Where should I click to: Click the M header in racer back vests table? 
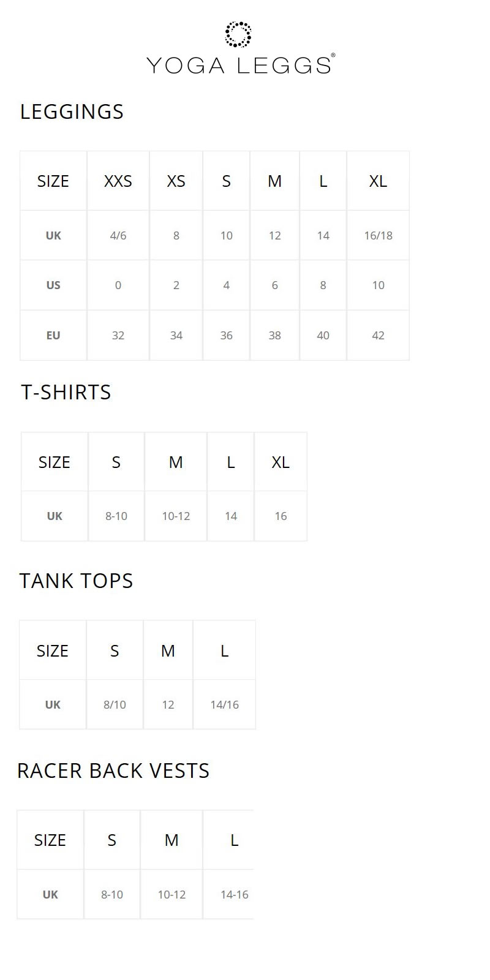pos(171,840)
